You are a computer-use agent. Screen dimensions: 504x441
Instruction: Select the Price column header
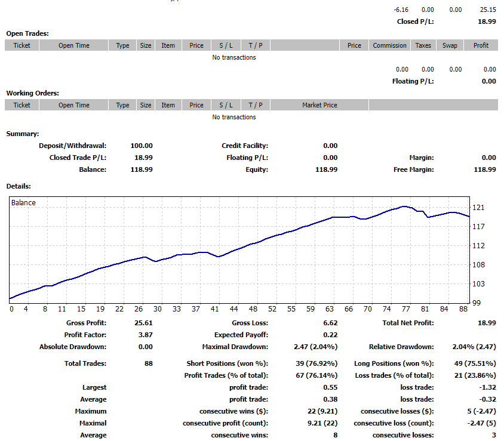196,45
